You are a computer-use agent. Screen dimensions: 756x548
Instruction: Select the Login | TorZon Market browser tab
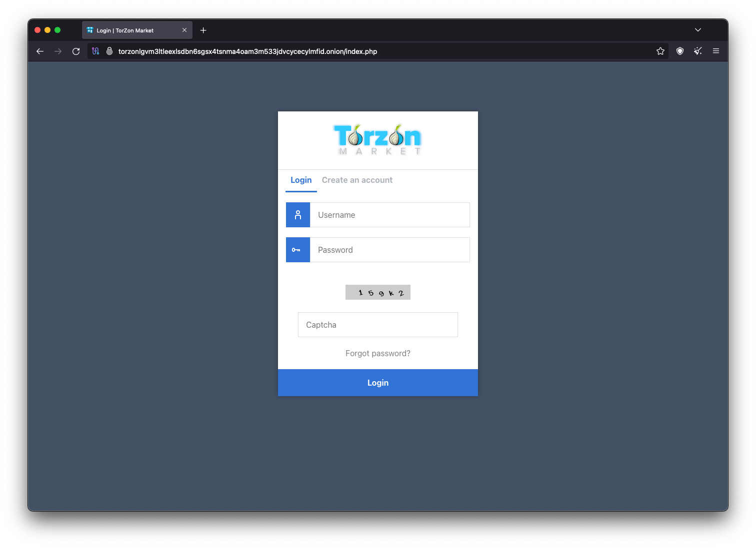(137, 30)
